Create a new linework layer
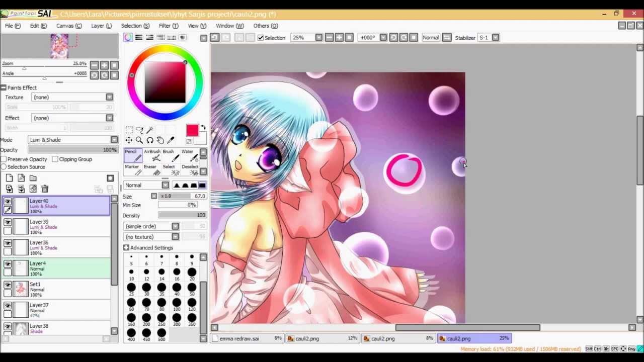The image size is (644, 362). pos(21,178)
